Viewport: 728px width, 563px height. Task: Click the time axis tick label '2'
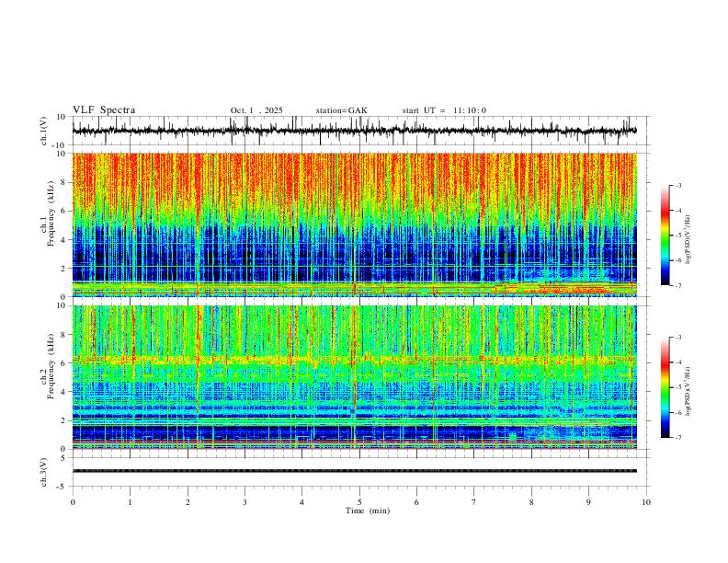point(188,502)
